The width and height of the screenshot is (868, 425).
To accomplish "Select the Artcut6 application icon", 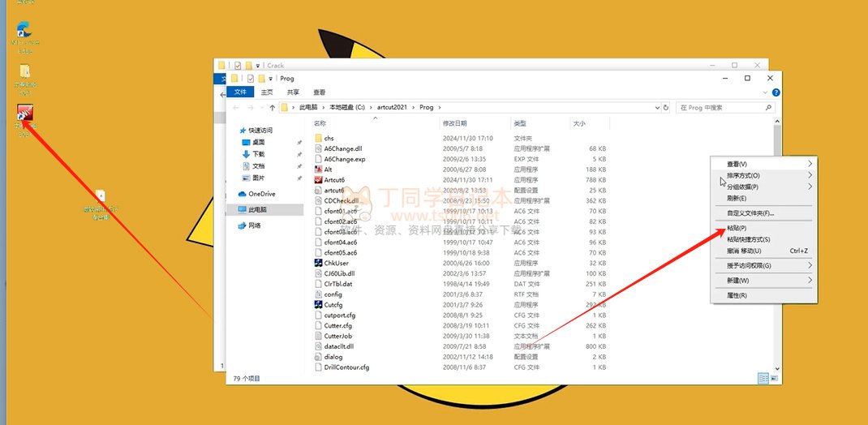I will point(318,180).
